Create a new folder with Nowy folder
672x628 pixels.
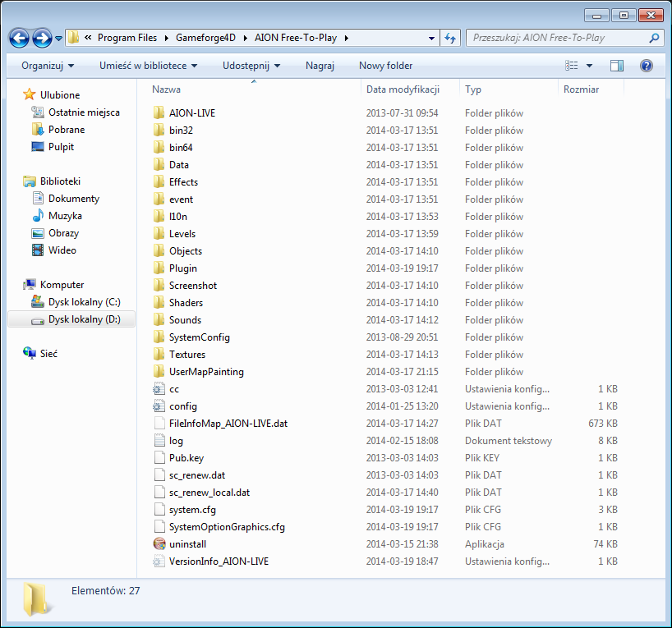click(386, 66)
